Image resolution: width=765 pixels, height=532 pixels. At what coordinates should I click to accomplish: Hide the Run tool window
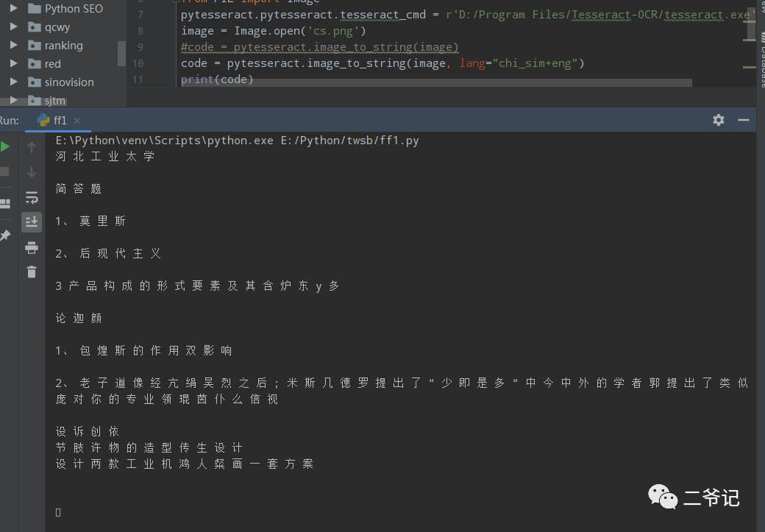coord(744,120)
